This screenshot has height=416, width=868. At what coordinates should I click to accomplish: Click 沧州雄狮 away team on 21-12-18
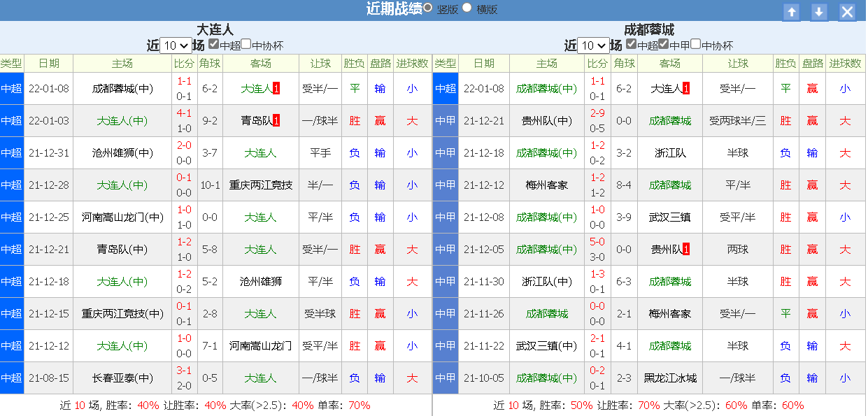click(261, 282)
